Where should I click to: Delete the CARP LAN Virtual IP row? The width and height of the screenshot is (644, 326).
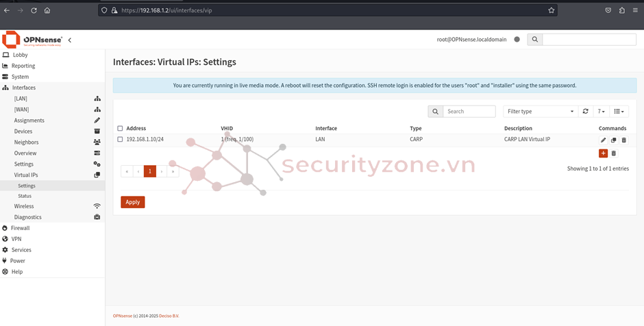pyautogui.click(x=624, y=140)
